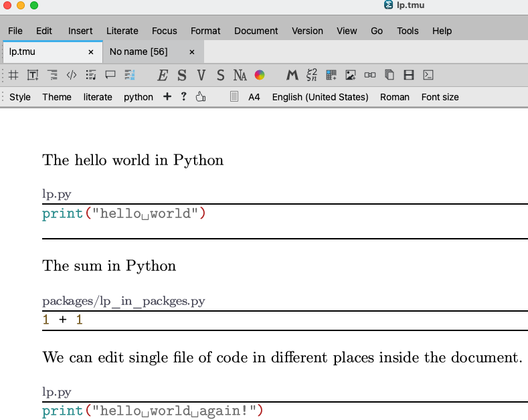
Task: Open the Theme dropdown
Action: (57, 97)
